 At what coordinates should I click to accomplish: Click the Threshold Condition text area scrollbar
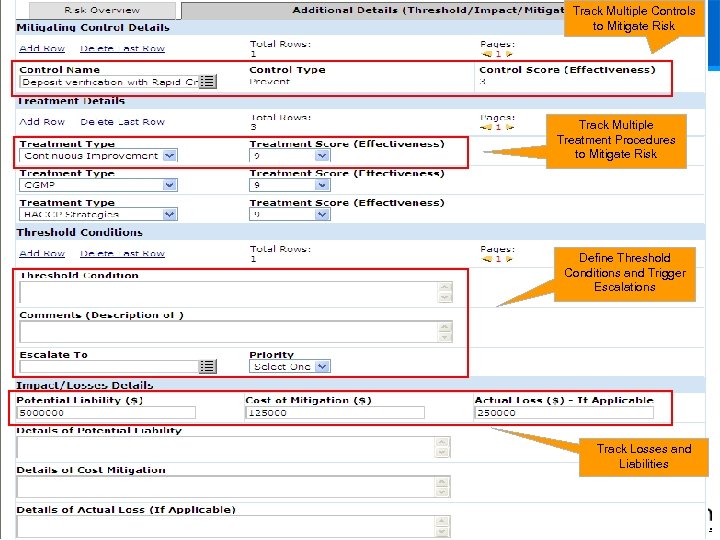tap(445, 292)
